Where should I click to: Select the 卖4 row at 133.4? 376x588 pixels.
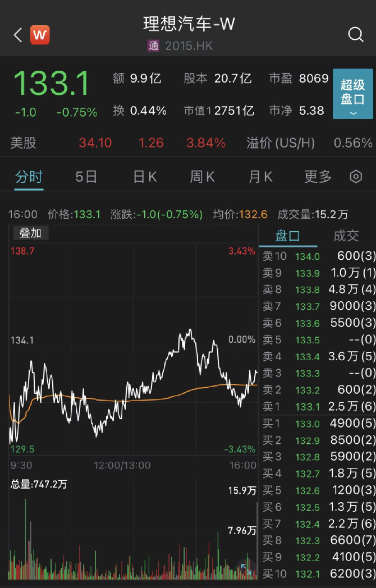point(318,356)
